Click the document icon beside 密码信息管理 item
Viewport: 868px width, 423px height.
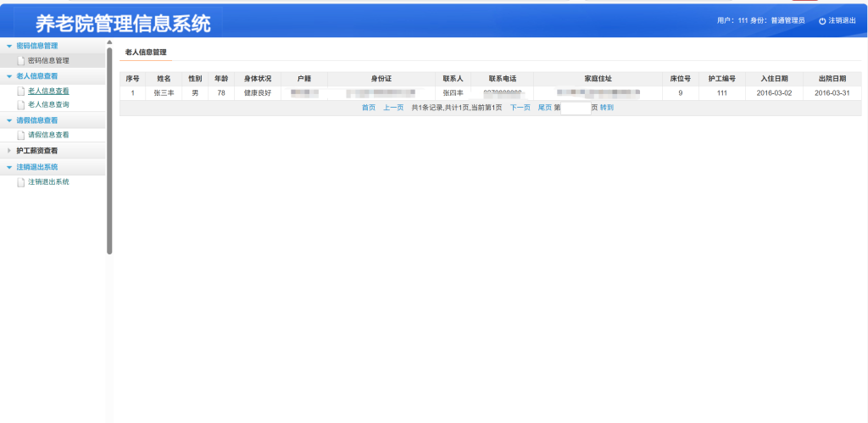point(21,61)
